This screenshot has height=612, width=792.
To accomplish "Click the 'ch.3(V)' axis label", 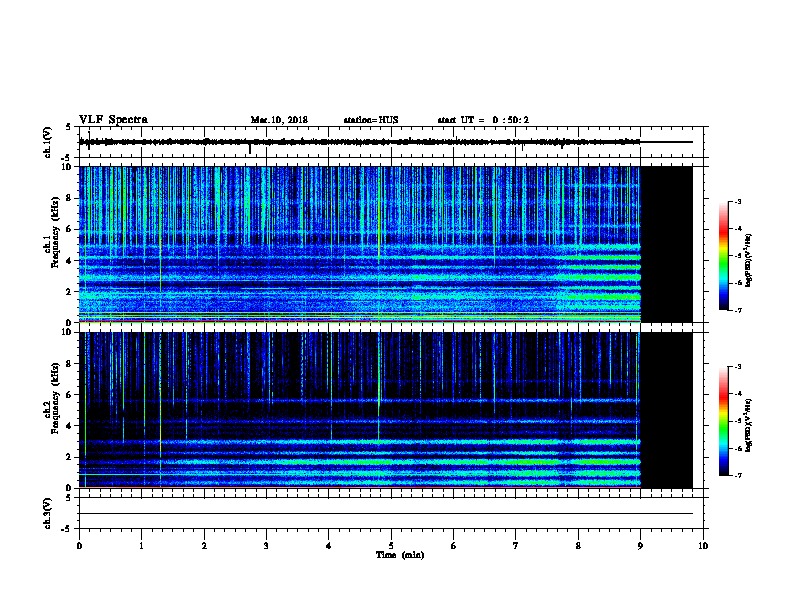I will (x=47, y=513).
